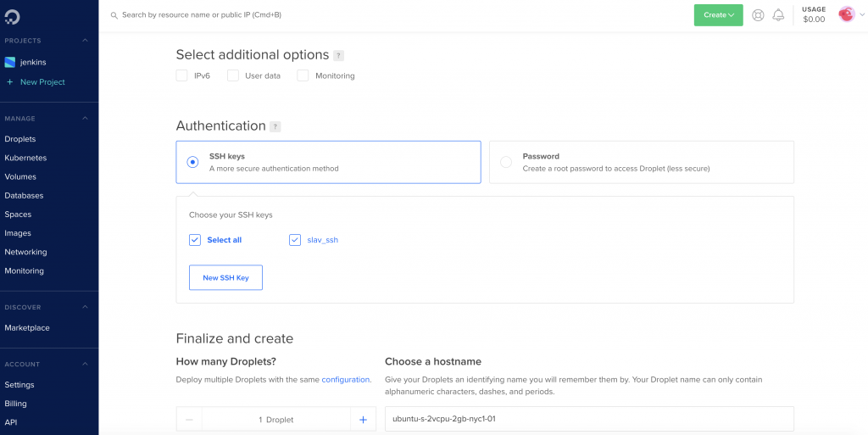Viewport: 868px width, 435px height.
Task: Collapse the Manage sidebar section
Action: pyautogui.click(x=86, y=118)
